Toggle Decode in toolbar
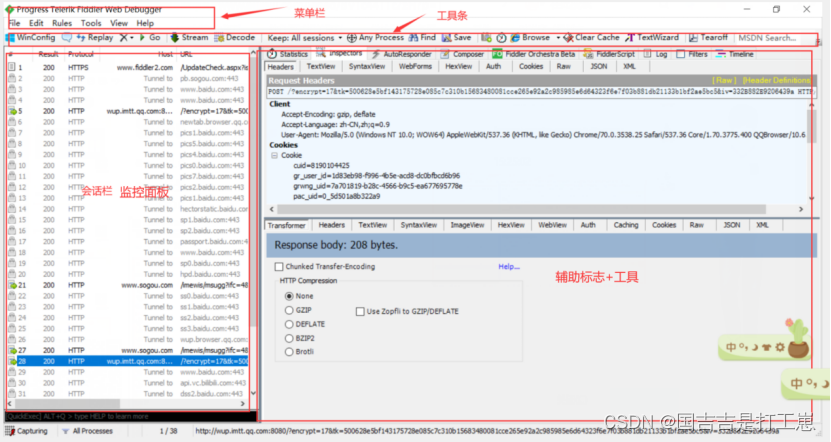Viewport: 831px width, 442px height. tap(235, 38)
